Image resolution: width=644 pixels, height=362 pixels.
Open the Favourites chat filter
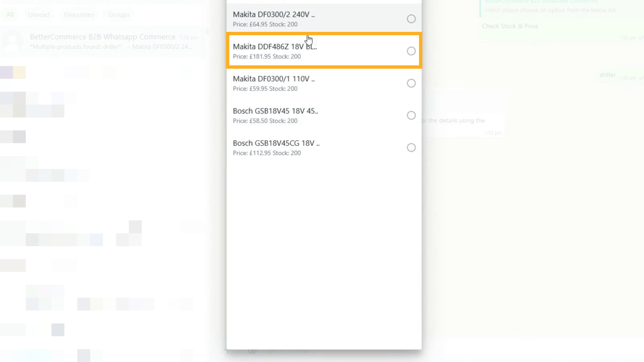click(79, 15)
